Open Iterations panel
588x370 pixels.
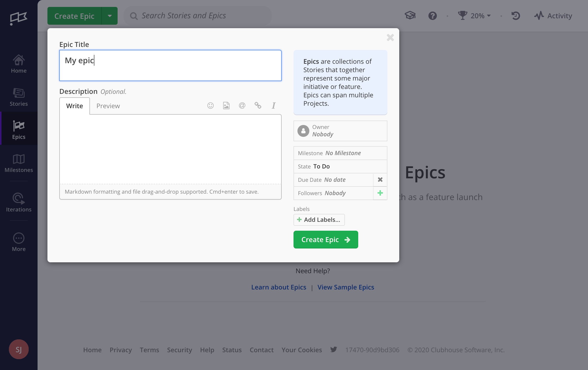click(x=19, y=202)
